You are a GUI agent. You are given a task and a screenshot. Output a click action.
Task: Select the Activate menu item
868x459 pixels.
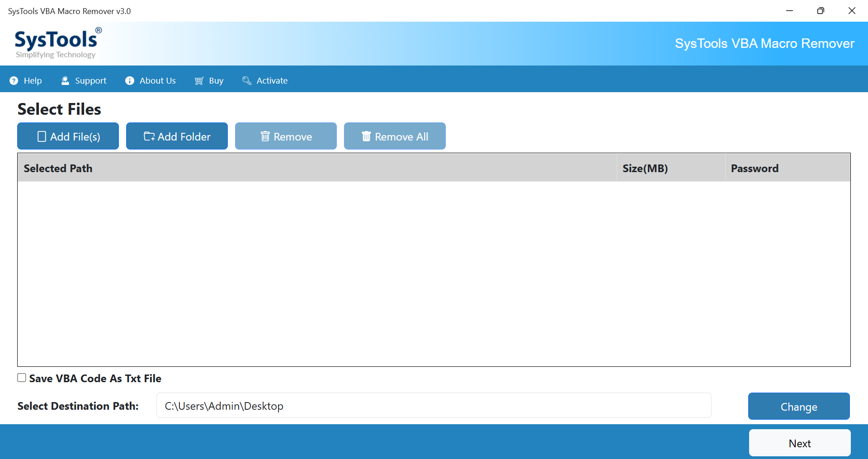[x=265, y=81]
